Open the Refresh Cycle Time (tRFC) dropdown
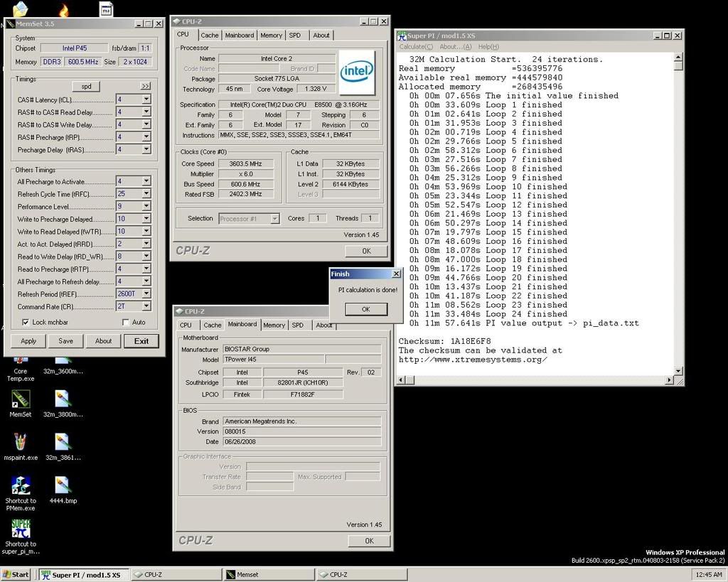The width and height of the screenshot is (728, 582). click(146, 193)
